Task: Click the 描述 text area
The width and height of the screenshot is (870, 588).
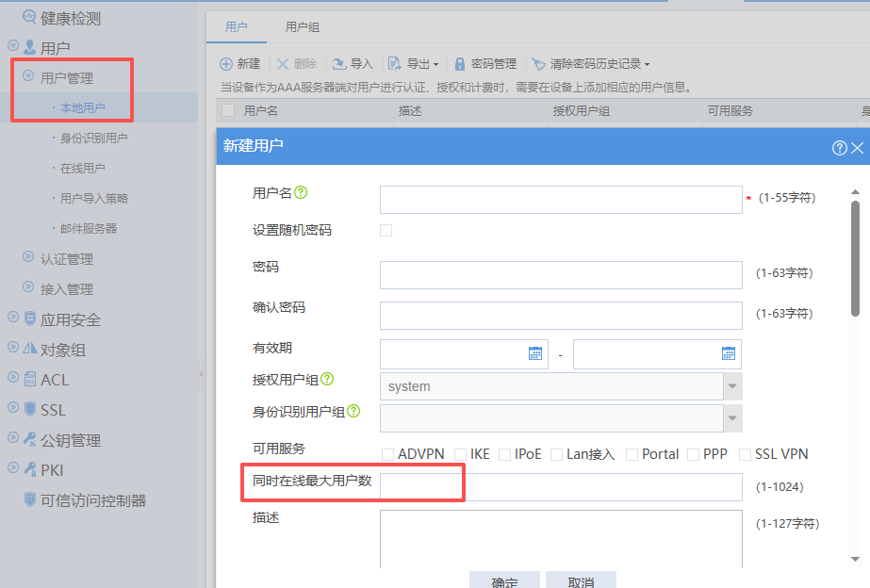Action: click(561, 539)
